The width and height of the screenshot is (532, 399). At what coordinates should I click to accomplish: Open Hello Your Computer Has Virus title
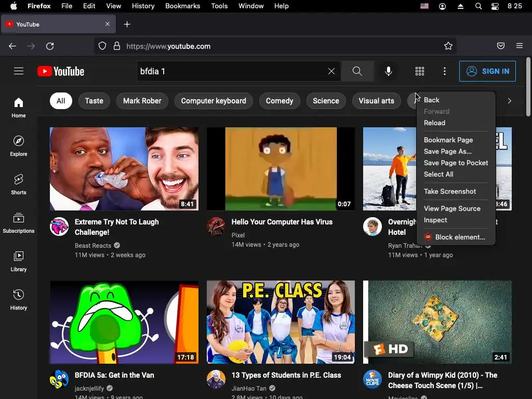click(x=282, y=222)
